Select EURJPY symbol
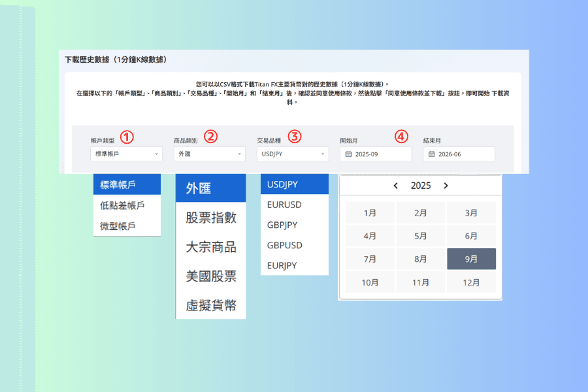588x392 pixels. (295, 266)
